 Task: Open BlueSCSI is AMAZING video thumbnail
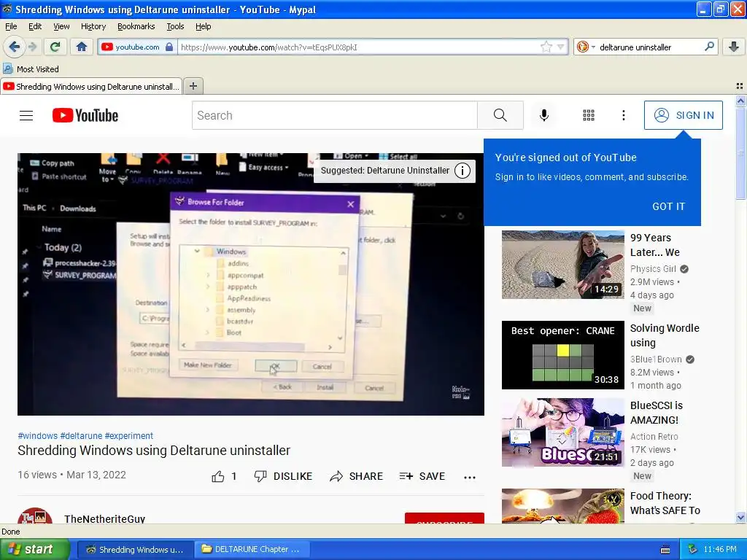tap(562, 432)
